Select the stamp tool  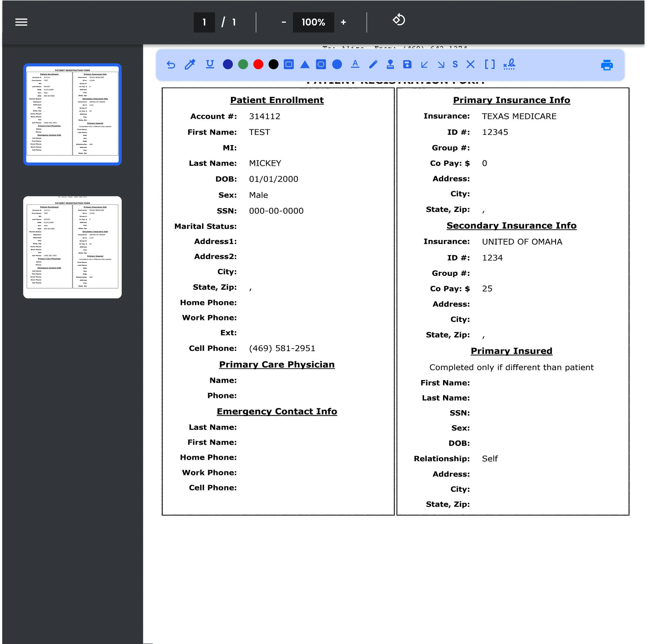click(x=390, y=64)
